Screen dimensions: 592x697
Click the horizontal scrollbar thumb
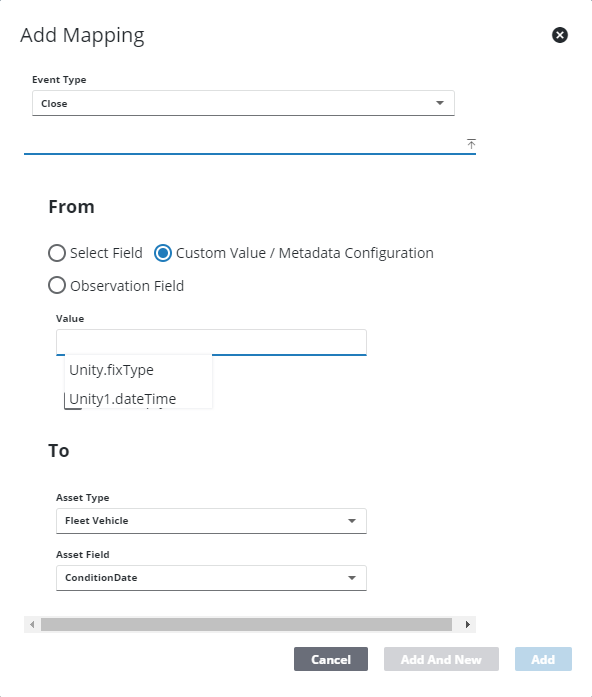coord(246,624)
